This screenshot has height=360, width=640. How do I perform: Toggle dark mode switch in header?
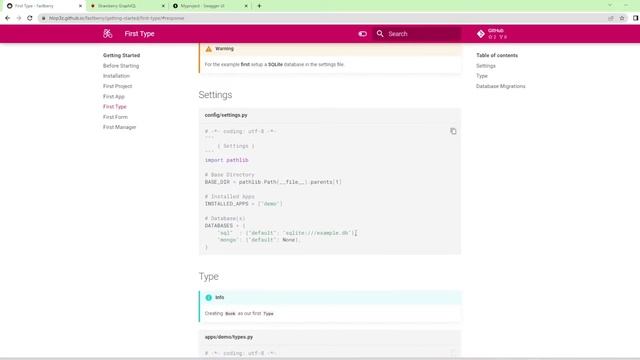point(362,34)
